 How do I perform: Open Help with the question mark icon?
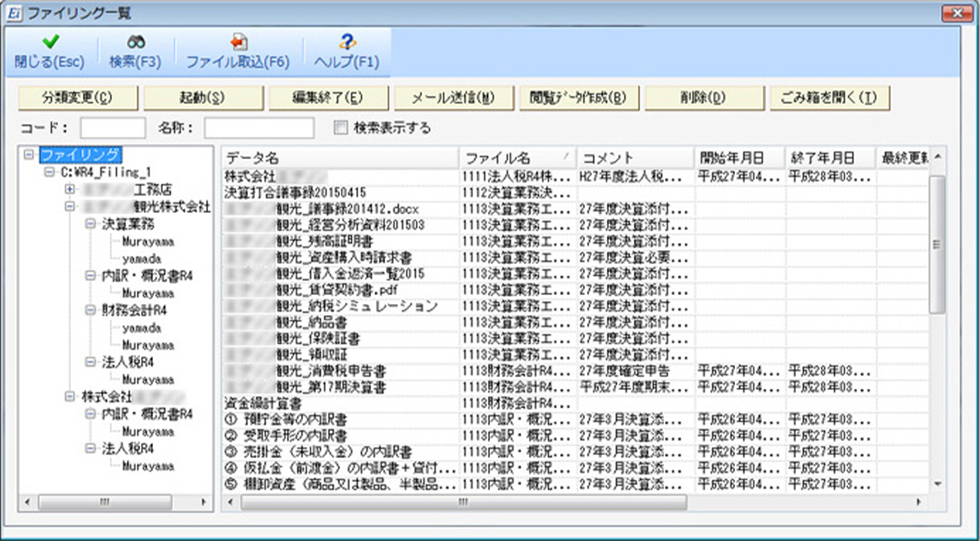click(347, 42)
